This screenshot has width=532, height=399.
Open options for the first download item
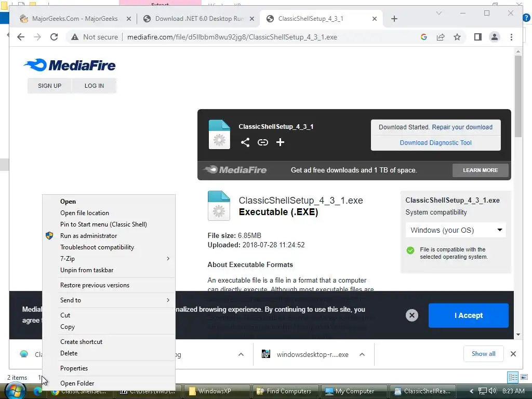point(241,354)
